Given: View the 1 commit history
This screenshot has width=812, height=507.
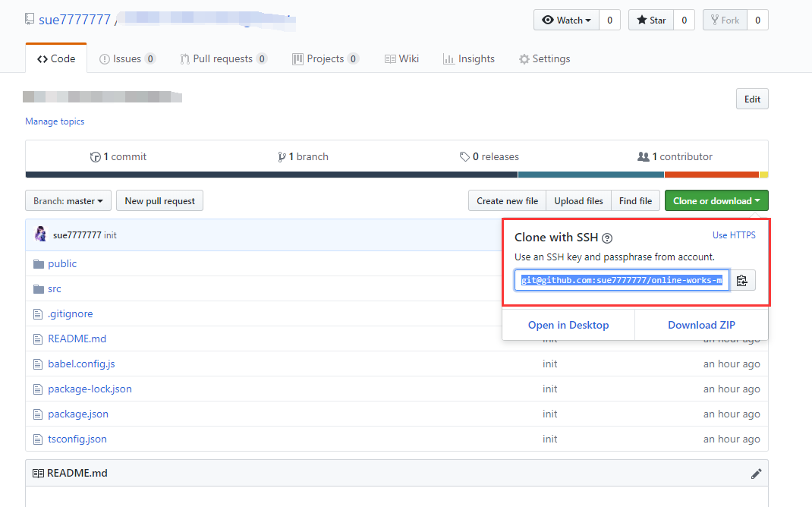Looking at the screenshot, I should click(118, 156).
